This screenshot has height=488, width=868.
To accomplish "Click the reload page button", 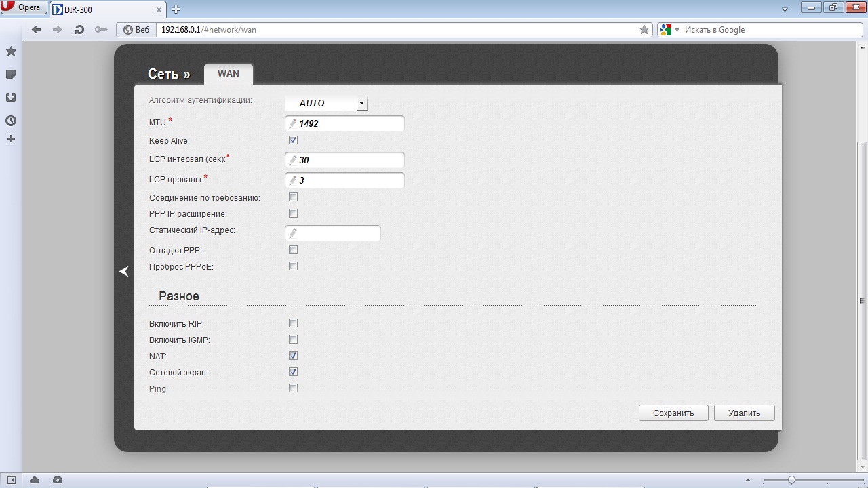I will pos(79,30).
